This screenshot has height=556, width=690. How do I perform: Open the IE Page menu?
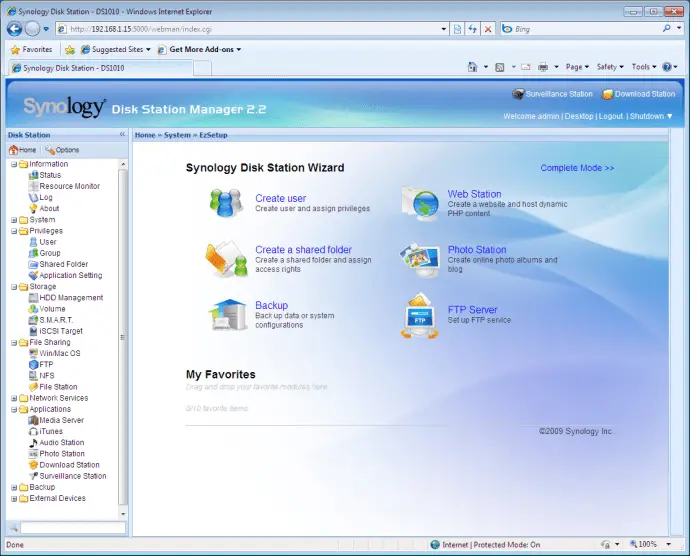pyautogui.click(x=577, y=67)
